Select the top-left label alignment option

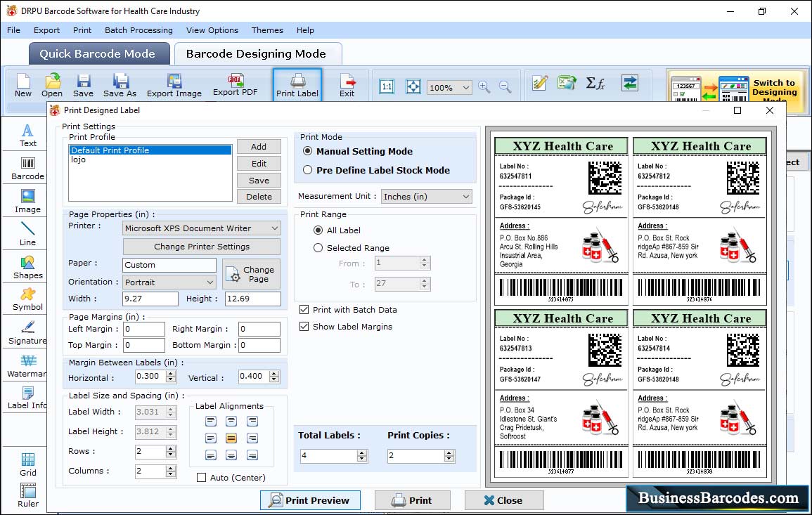(x=211, y=421)
